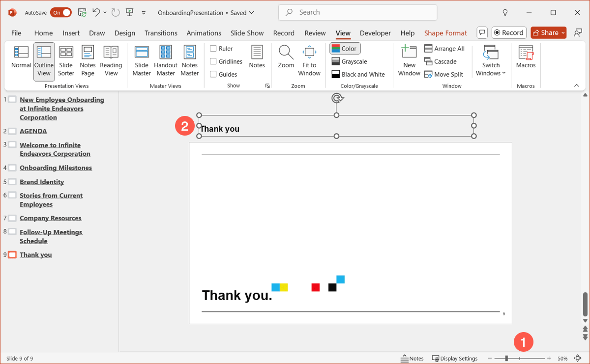Open Handout Master view
The width and height of the screenshot is (590, 364).
coord(166,61)
